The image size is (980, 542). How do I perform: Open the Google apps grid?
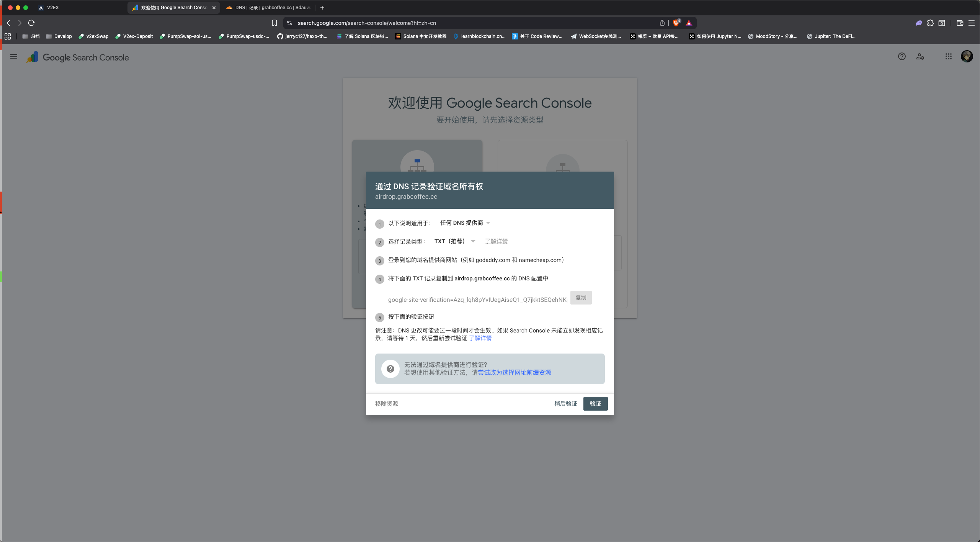[948, 56]
